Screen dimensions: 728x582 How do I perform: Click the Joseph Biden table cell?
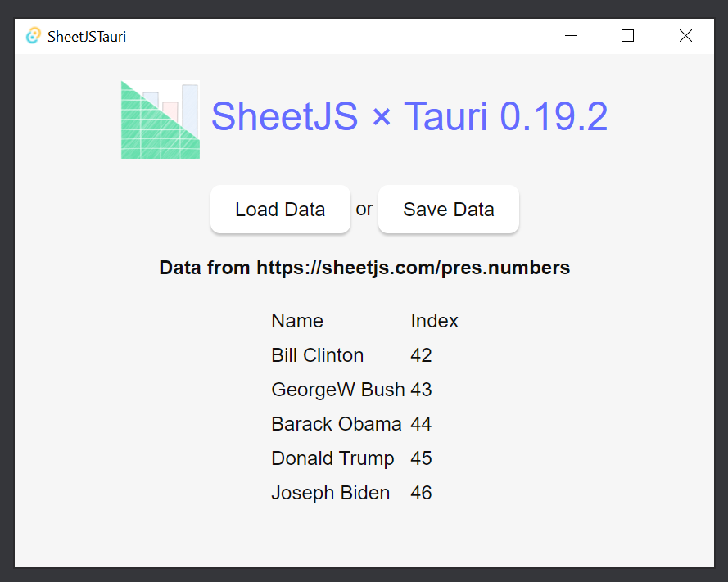coord(330,493)
